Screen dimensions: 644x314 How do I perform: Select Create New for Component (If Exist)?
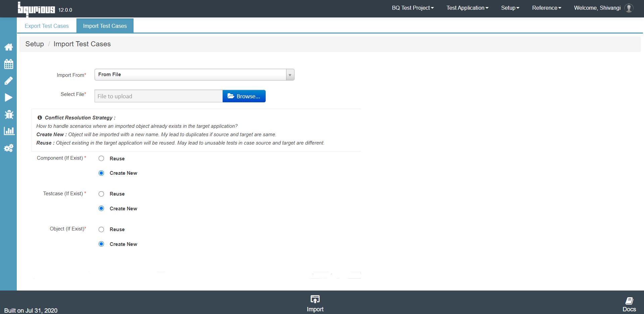[x=101, y=173]
